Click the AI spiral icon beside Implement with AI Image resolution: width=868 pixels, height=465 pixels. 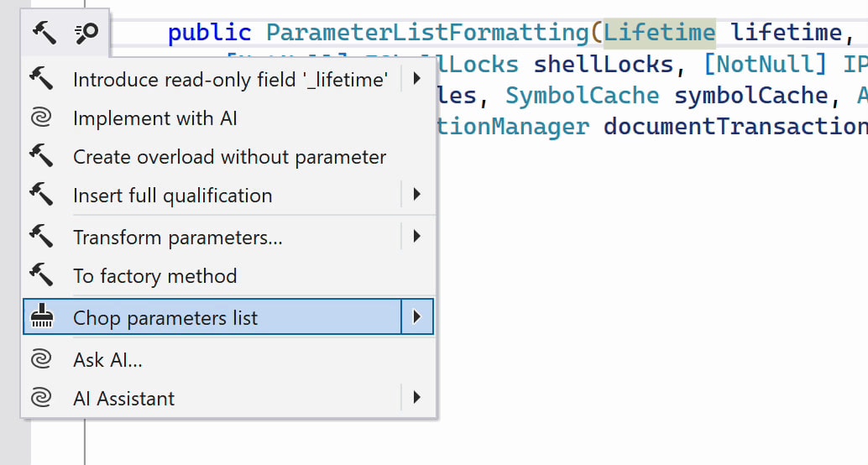(x=41, y=118)
